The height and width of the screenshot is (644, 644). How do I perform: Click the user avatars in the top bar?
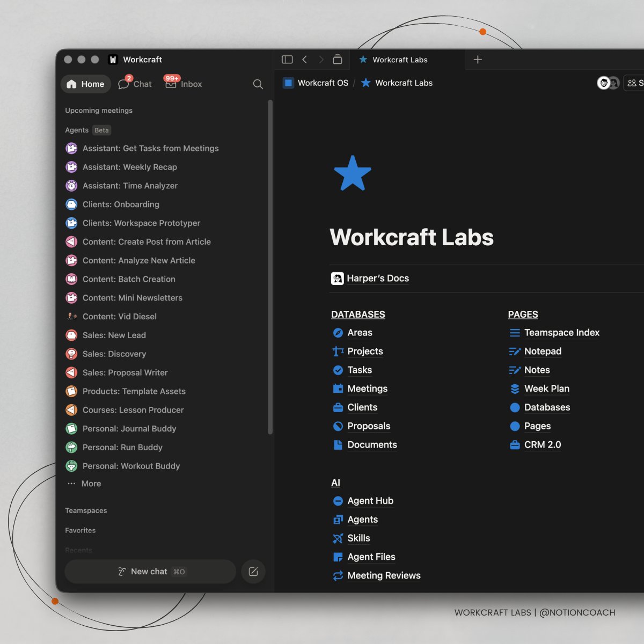coord(609,83)
